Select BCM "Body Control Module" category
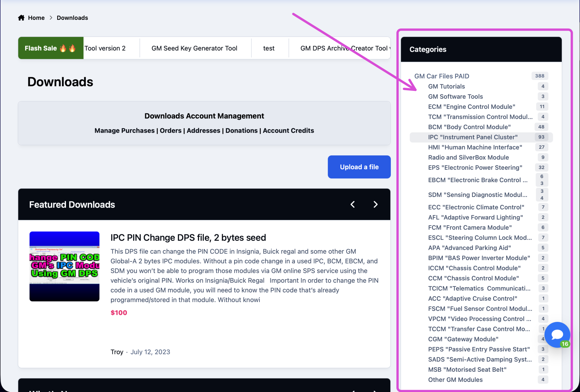Screen dimensions: 580x392 click(x=469, y=127)
